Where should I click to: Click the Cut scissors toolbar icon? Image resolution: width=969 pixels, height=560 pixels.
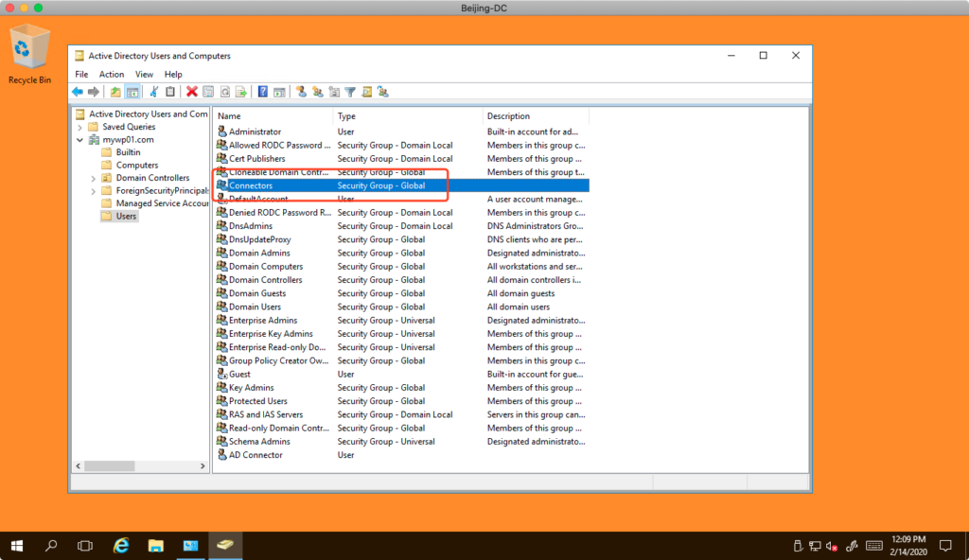coord(154,92)
